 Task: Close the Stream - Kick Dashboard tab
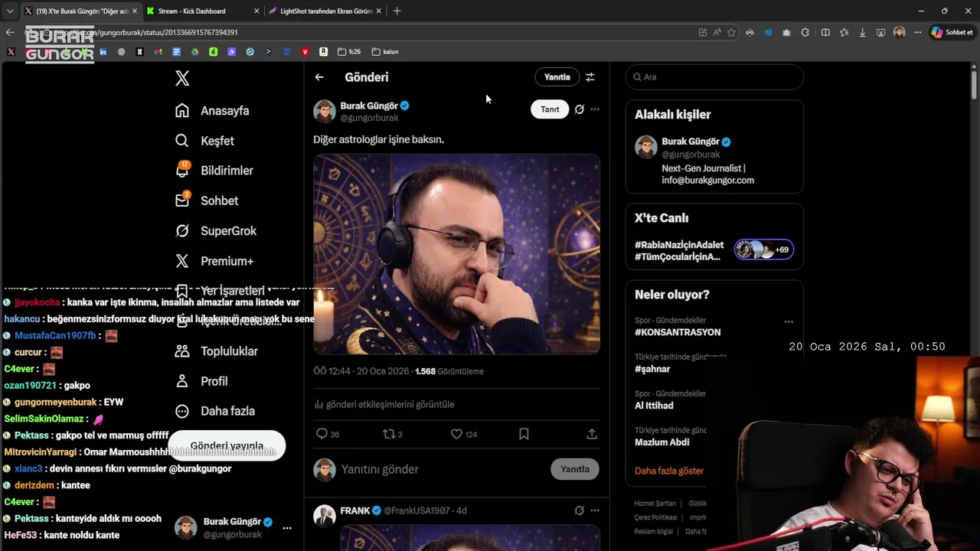click(x=255, y=11)
